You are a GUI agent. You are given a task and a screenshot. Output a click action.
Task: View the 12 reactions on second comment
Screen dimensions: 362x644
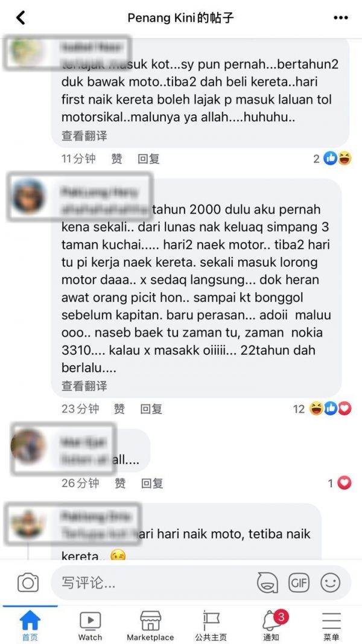[x=322, y=409]
